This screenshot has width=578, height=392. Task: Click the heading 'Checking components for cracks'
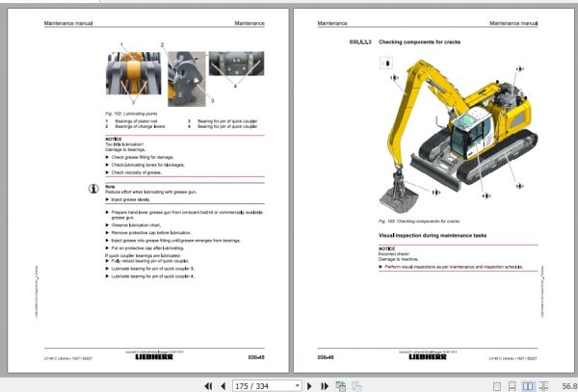tap(419, 42)
